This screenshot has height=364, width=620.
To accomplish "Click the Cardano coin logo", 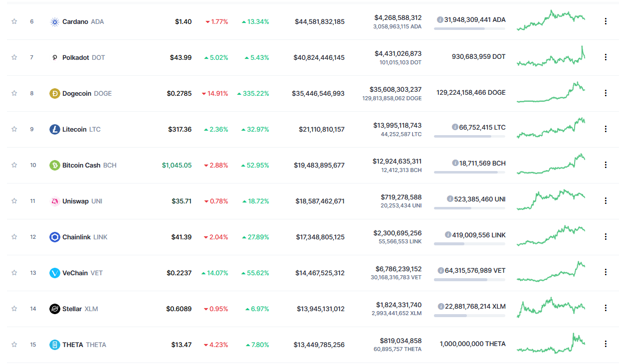I will point(55,22).
